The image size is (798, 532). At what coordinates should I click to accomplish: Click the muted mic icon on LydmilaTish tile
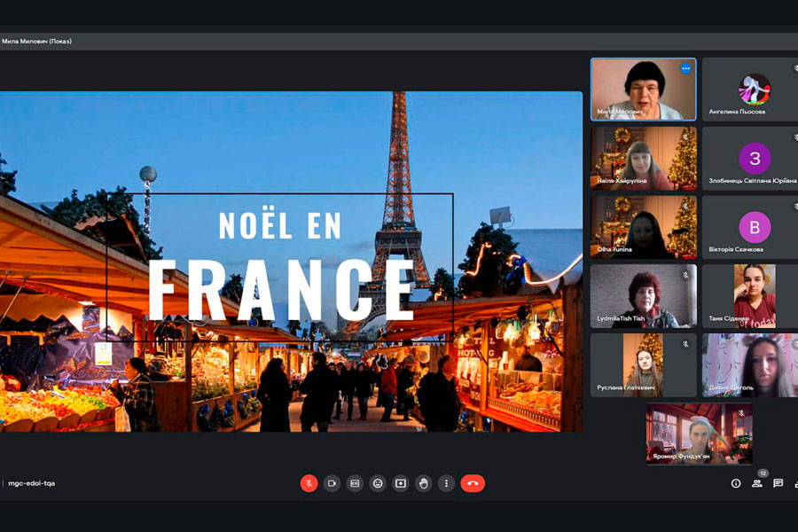pyautogui.click(x=685, y=275)
